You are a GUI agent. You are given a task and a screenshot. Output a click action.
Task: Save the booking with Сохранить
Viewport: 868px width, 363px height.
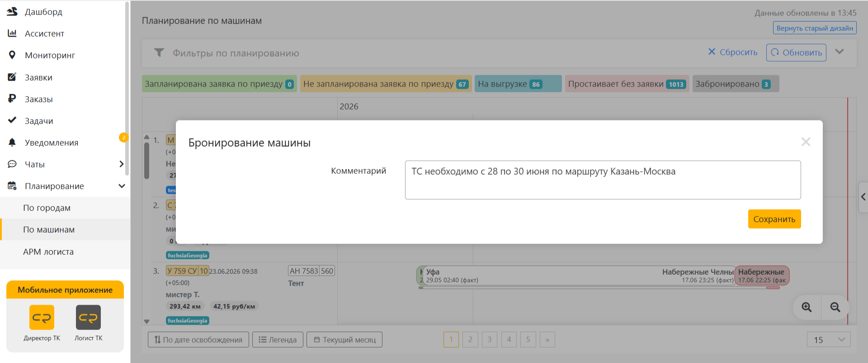774,219
